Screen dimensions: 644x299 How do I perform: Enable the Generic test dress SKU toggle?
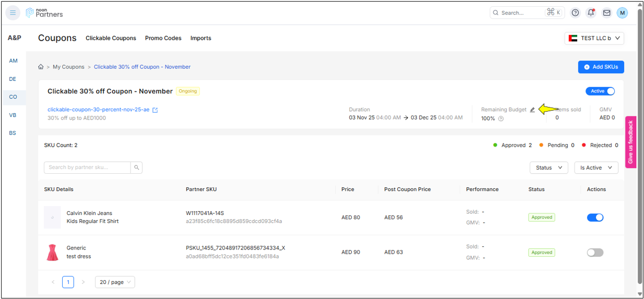tap(595, 253)
